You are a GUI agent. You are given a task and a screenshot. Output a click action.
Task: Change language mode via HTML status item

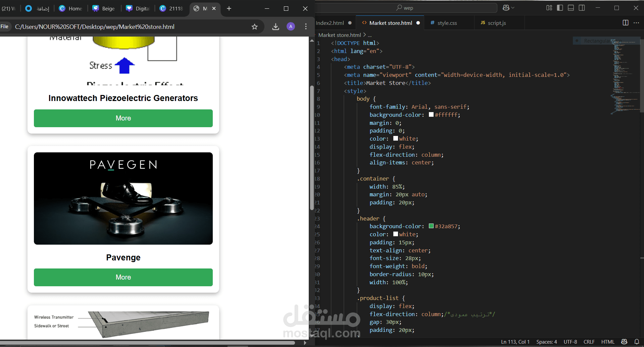click(x=608, y=342)
